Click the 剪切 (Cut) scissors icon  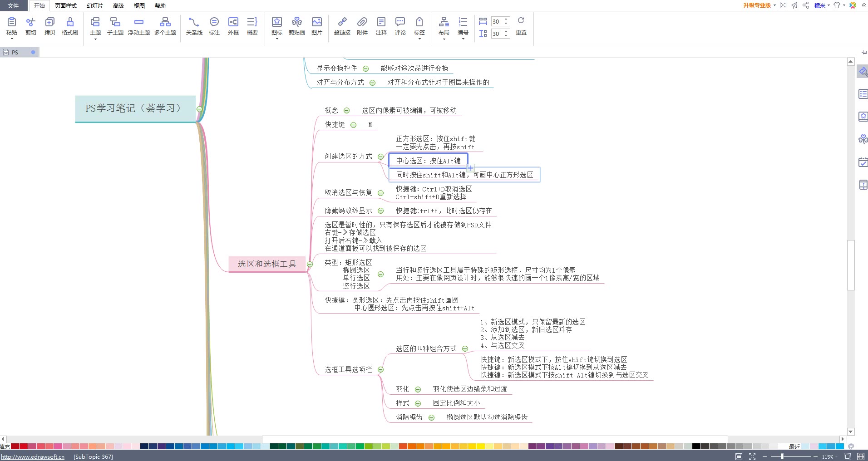click(x=31, y=22)
